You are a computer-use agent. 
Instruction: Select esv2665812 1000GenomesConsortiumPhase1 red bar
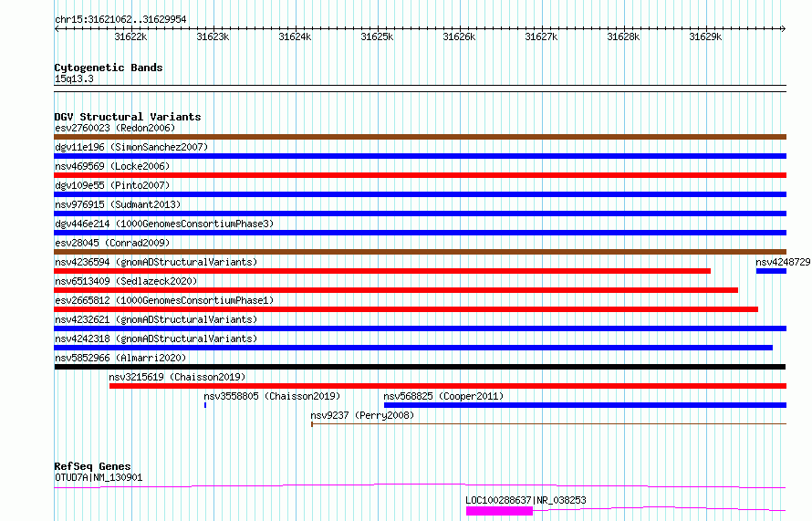406,309
